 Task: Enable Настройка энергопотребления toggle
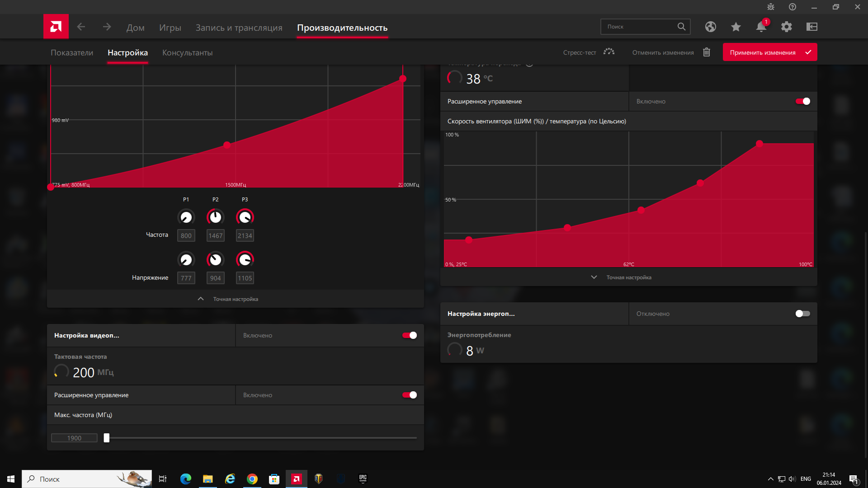pyautogui.click(x=803, y=314)
